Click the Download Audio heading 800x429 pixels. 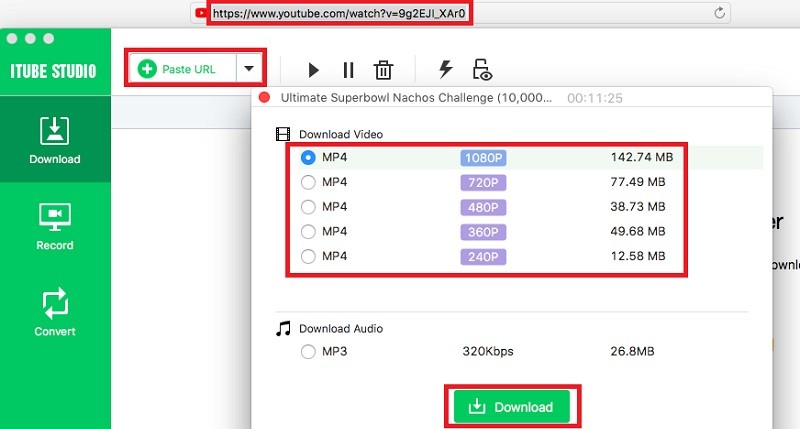tap(341, 329)
